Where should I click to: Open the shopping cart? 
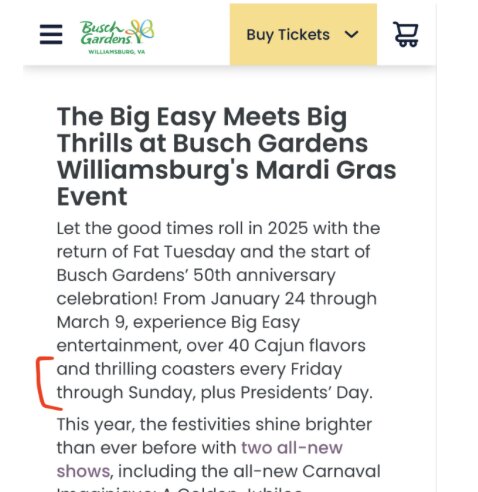click(x=406, y=34)
